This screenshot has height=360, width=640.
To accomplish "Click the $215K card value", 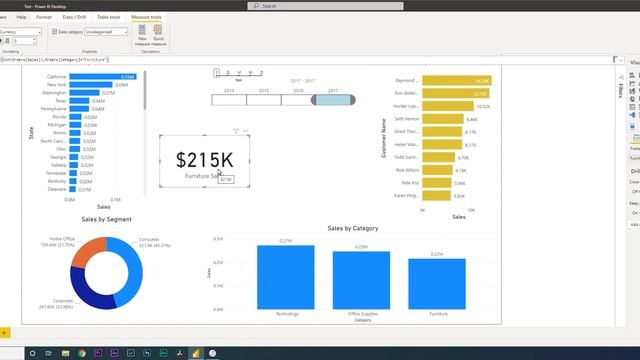I will point(204,160).
